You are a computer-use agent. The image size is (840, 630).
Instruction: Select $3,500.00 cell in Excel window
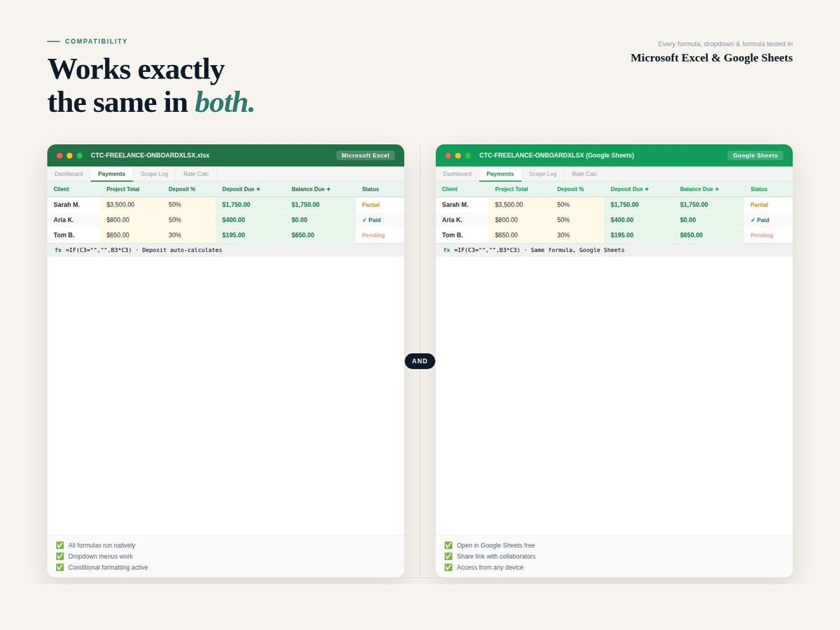132,205
